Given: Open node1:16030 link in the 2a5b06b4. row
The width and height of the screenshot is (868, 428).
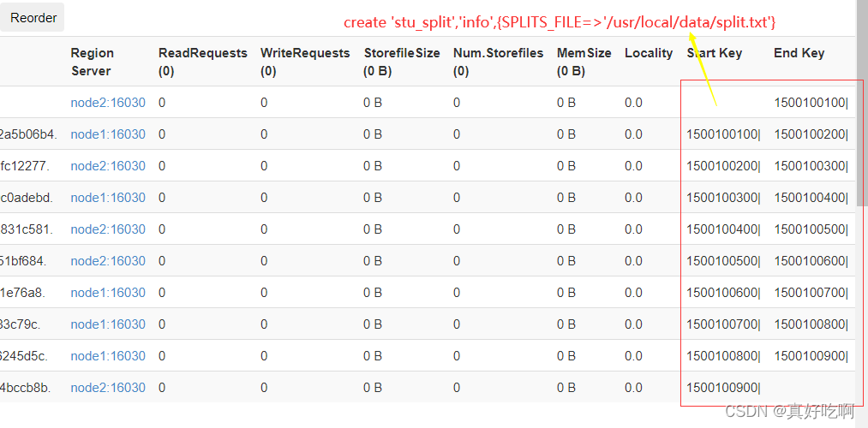Looking at the screenshot, I should click(x=108, y=134).
